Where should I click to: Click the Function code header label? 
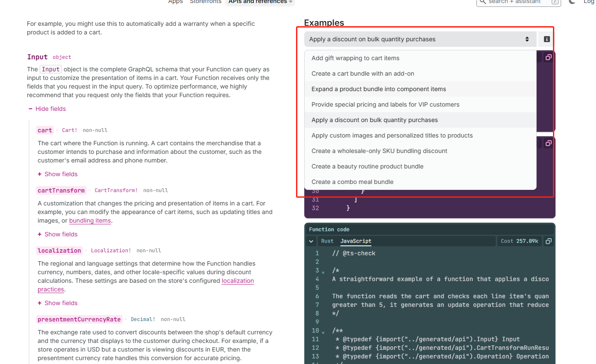329,229
